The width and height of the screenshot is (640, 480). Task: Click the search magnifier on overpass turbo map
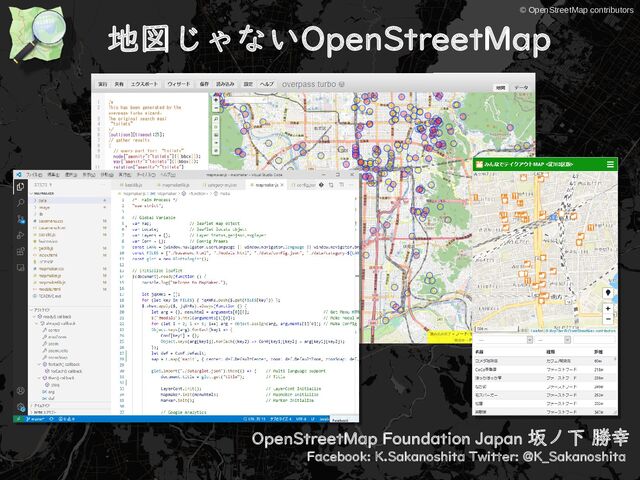point(216,119)
